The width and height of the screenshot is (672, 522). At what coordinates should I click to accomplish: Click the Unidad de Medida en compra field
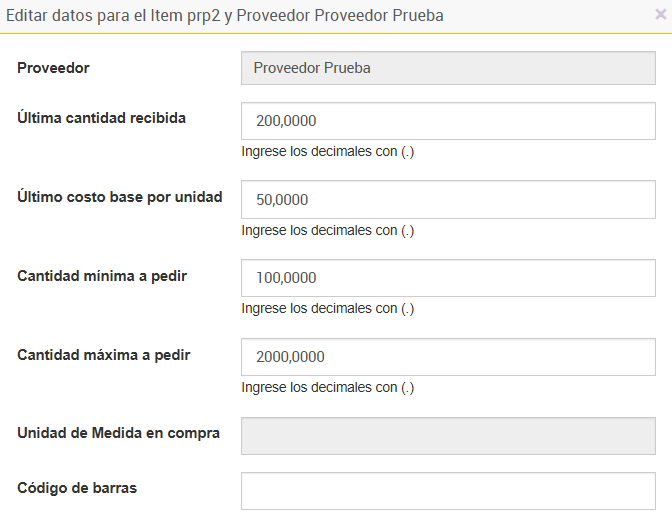(448, 435)
